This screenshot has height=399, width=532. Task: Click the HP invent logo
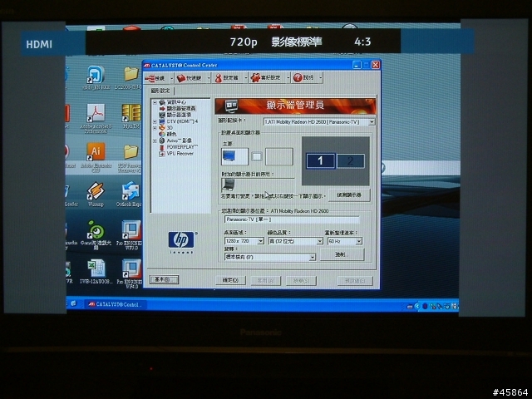point(181,242)
